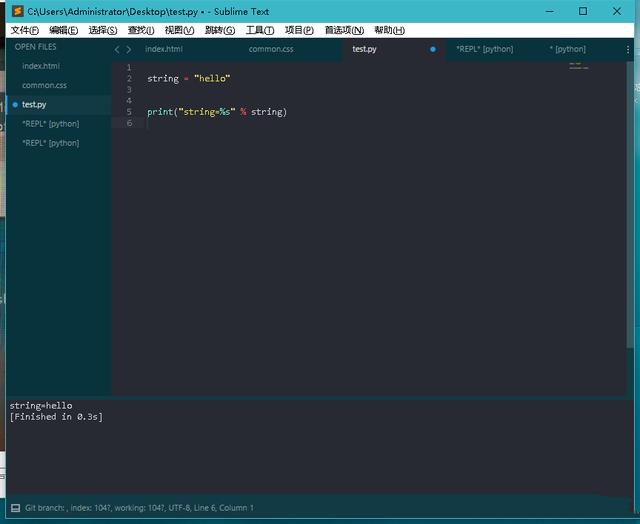The height and width of the screenshot is (524, 640).
Task: Open the 选择(S) menu
Action: pos(103,30)
